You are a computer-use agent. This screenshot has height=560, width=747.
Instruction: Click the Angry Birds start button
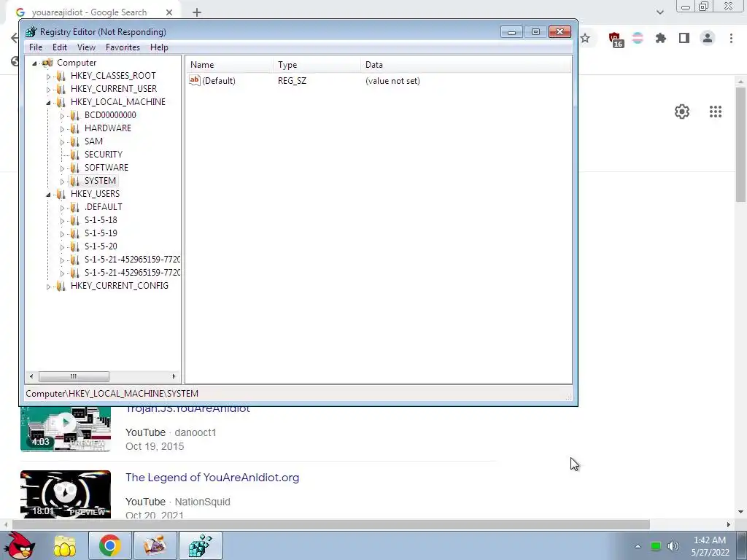coord(20,545)
